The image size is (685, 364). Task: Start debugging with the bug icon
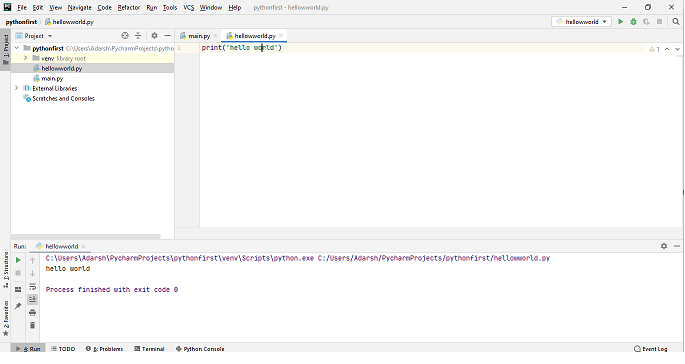(633, 21)
